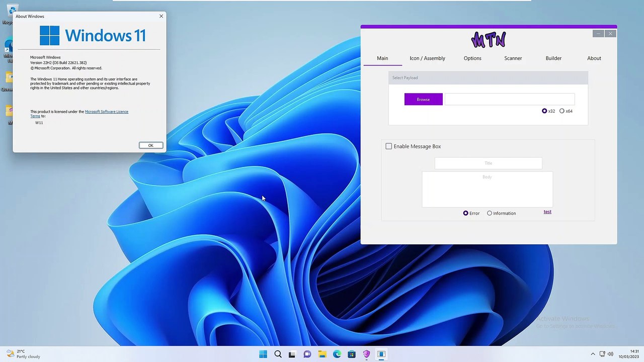644x362 pixels.
Task: Select the About Windows taskbar window icon
Action: [381, 354]
